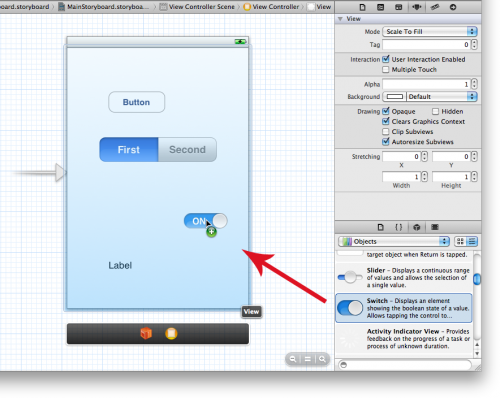Click the Stretching Height stepper
The width and height of the screenshot is (500, 398).
click(x=474, y=177)
